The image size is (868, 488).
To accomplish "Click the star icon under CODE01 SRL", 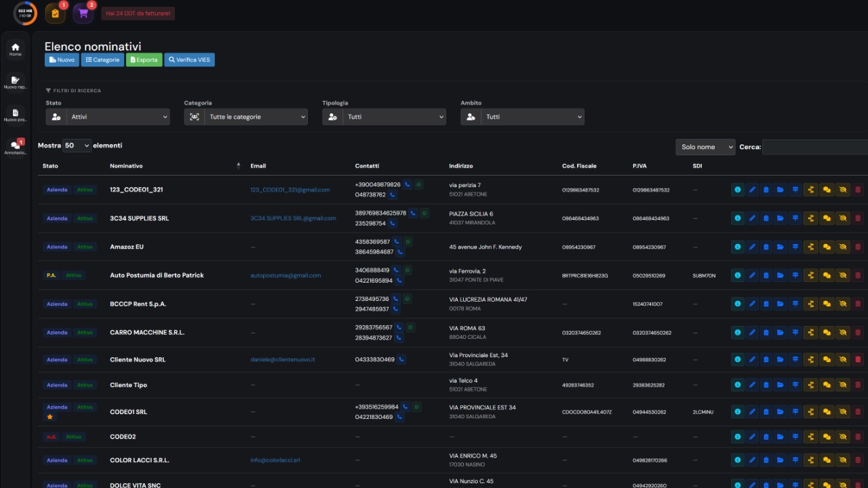I will click(50, 417).
